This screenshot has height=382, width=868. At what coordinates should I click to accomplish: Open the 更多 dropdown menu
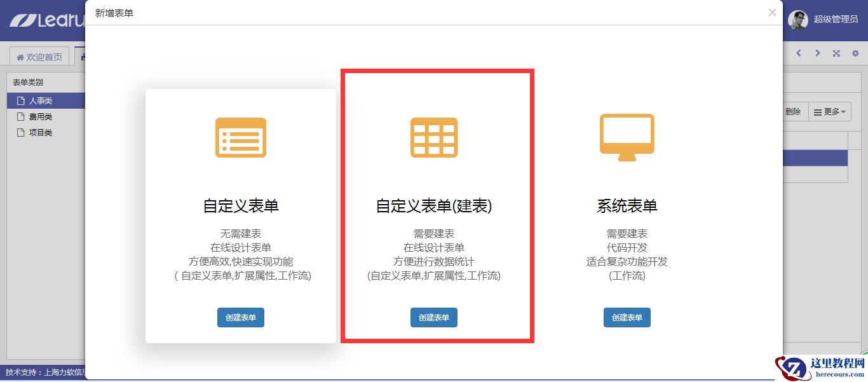click(x=830, y=112)
